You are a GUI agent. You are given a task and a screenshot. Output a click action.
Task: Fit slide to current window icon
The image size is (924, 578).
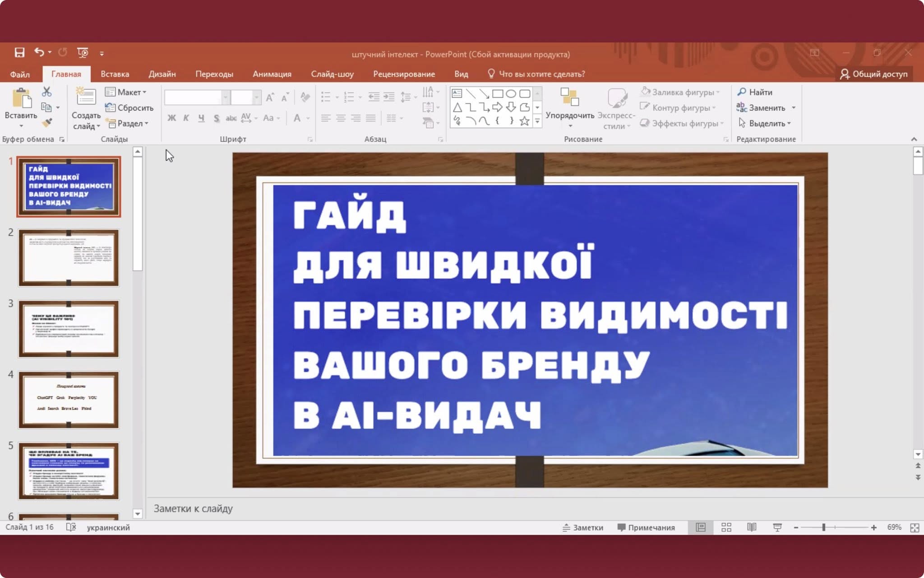pos(915,527)
